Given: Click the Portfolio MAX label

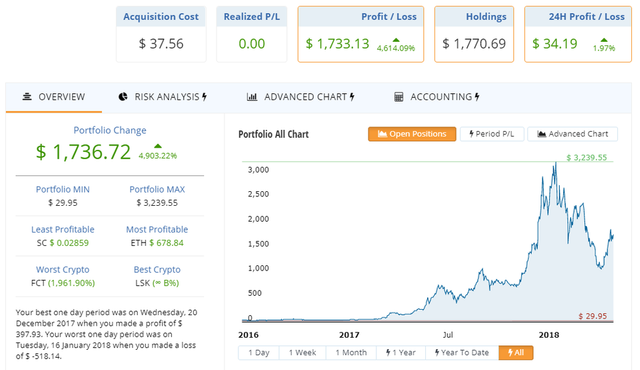Looking at the screenshot, I should click(x=157, y=189).
